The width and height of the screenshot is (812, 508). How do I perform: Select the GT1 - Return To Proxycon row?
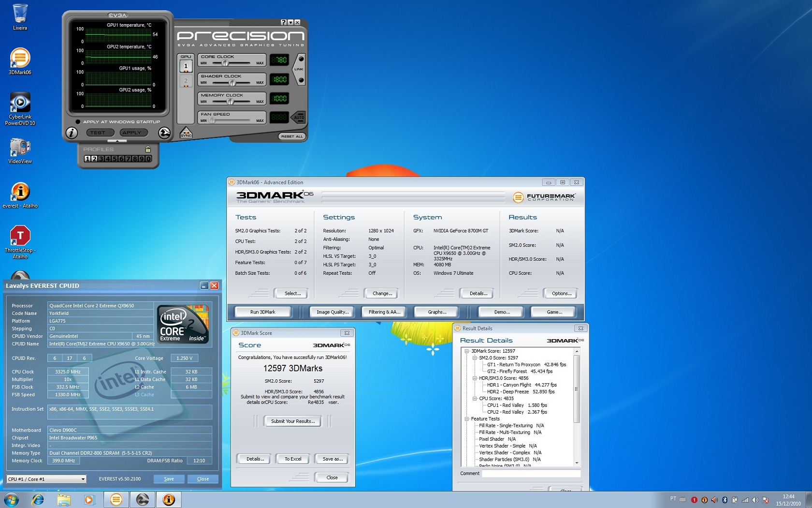(526, 365)
